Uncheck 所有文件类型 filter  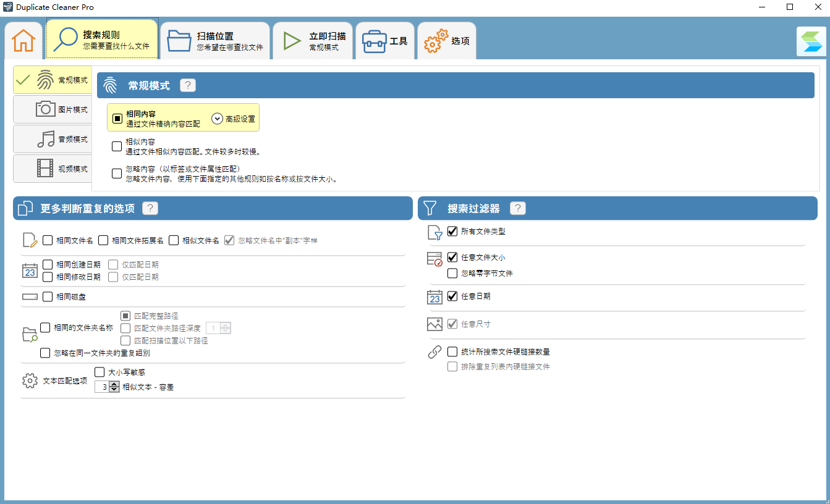tap(452, 232)
